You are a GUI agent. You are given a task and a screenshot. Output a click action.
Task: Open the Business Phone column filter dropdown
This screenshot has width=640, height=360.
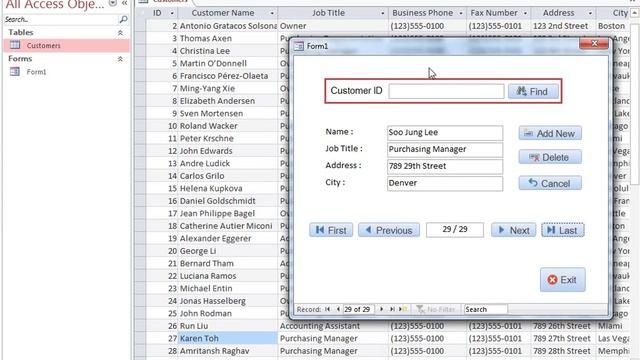(x=461, y=13)
